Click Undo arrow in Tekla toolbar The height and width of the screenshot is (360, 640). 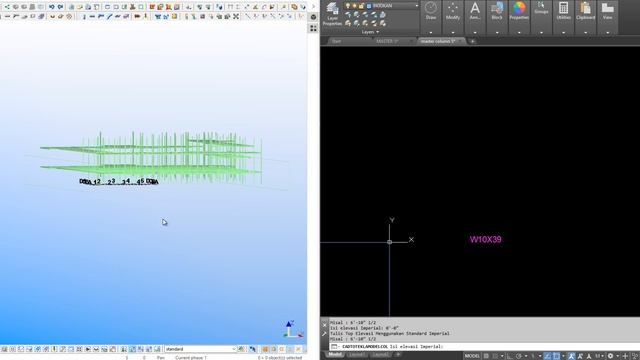(x=51, y=7)
